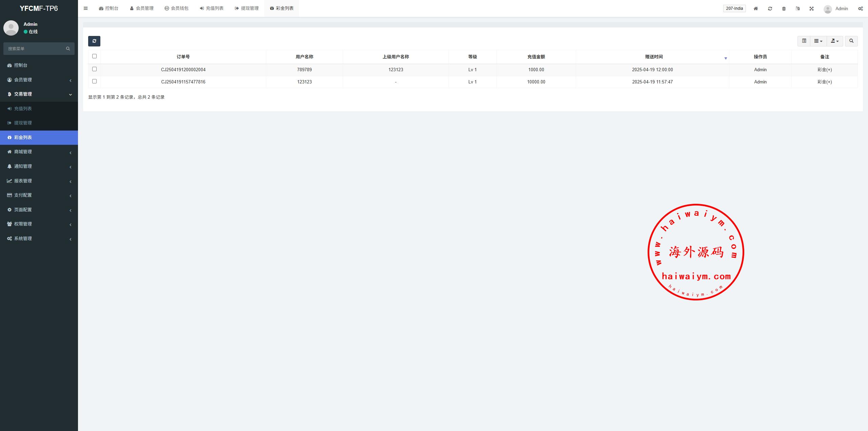
Task: Tick the select-all checkbox in the table header
Action: pyautogui.click(x=94, y=56)
